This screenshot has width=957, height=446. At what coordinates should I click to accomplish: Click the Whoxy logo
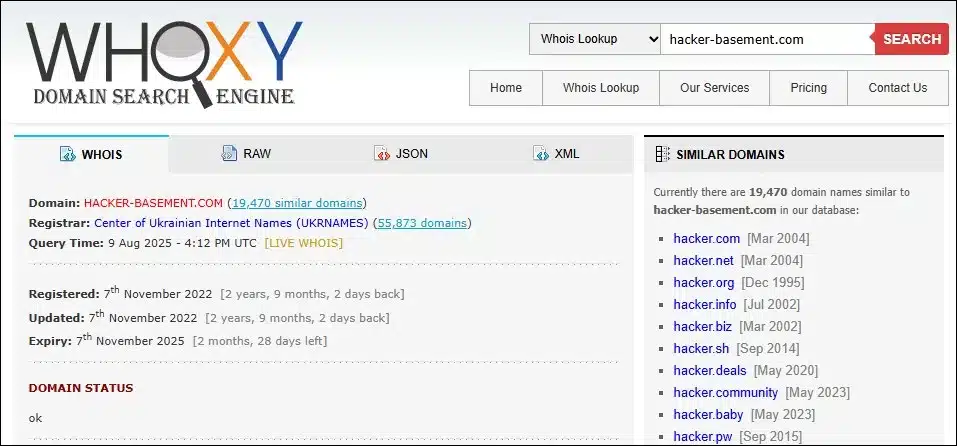tap(164, 65)
